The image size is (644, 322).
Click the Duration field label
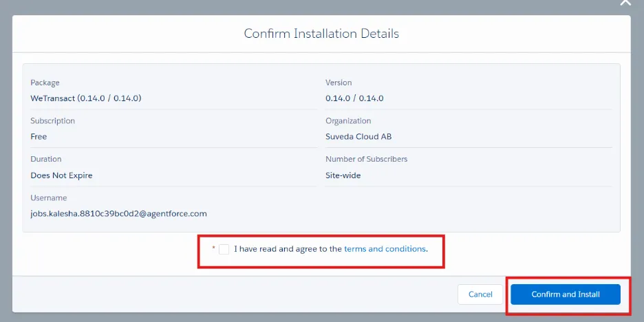46,159
